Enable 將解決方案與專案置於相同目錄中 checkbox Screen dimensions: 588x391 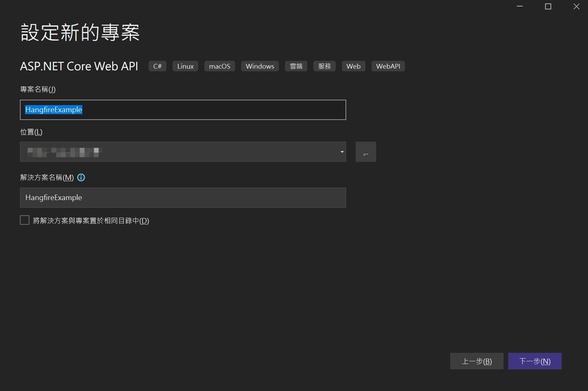click(x=24, y=220)
